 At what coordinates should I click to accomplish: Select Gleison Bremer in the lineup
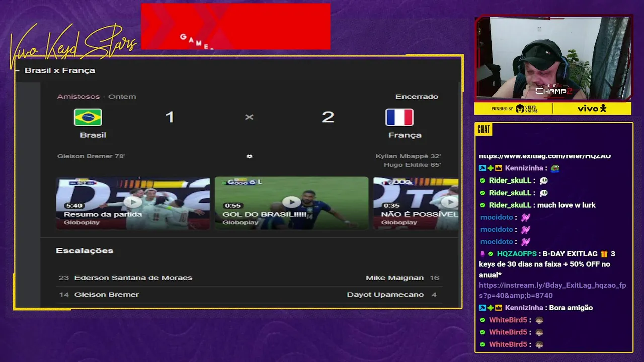click(x=107, y=294)
